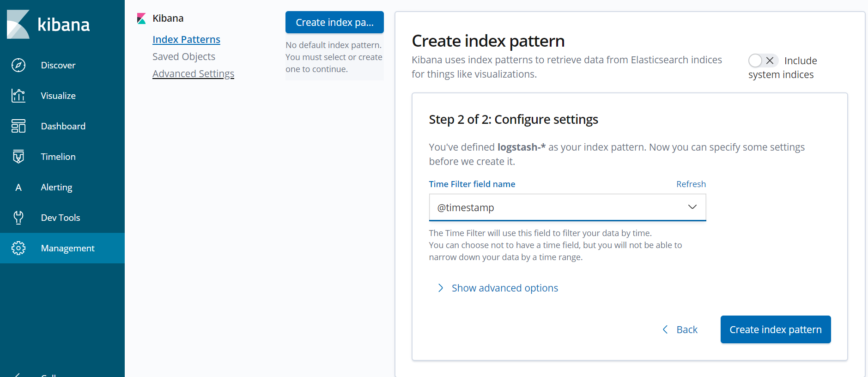The width and height of the screenshot is (868, 377).
Task: Click the No default index pattern message
Action: click(x=334, y=57)
